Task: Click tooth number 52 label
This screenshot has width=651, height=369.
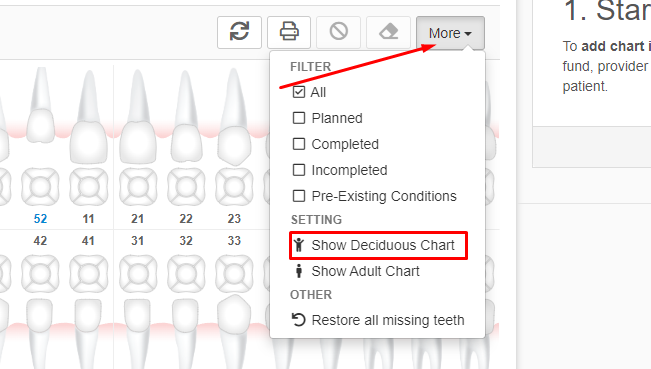Action: 40,219
